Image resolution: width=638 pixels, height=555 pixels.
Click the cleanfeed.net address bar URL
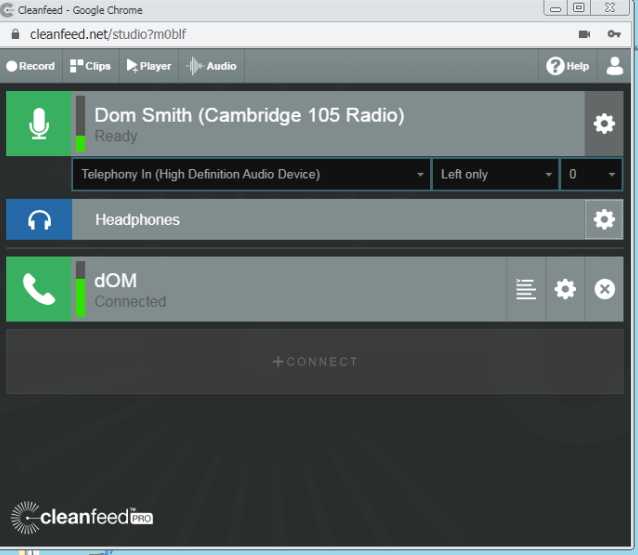point(108,34)
